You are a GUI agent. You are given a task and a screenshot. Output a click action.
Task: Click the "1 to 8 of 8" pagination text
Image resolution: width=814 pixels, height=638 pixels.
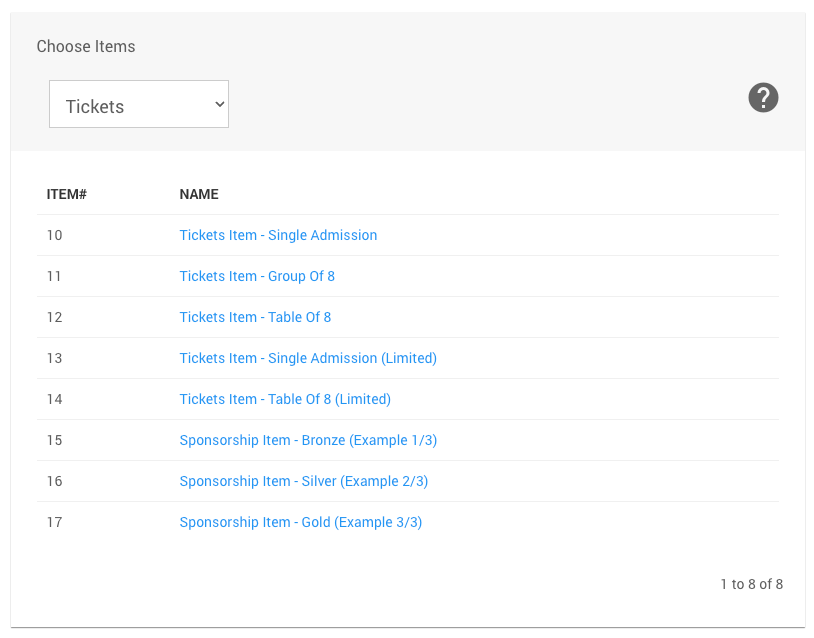[x=751, y=584]
